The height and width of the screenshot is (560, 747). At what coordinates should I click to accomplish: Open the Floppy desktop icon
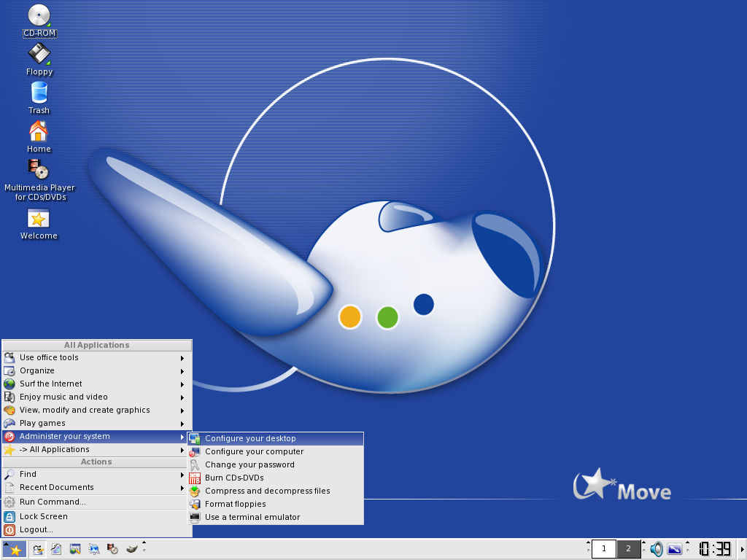pos(39,60)
